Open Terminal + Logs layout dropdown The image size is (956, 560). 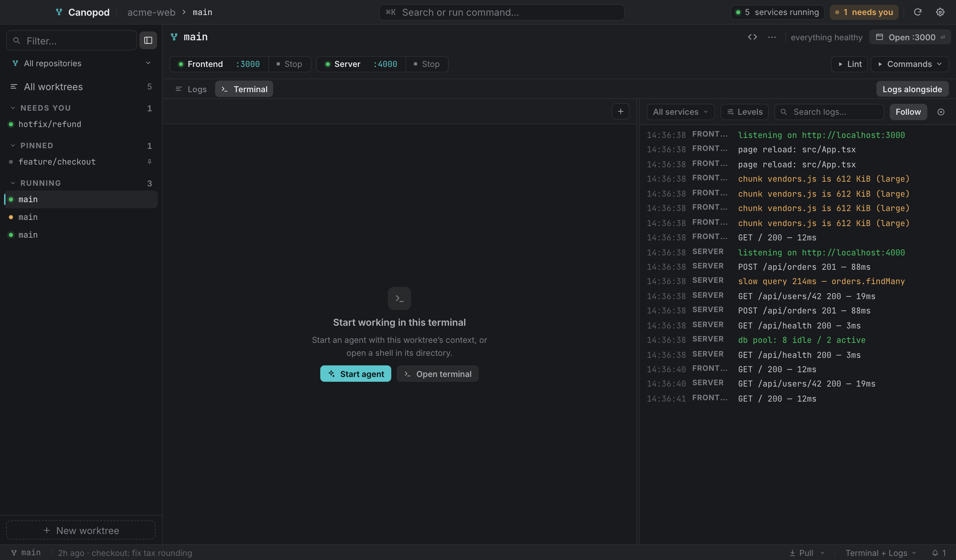(x=881, y=553)
